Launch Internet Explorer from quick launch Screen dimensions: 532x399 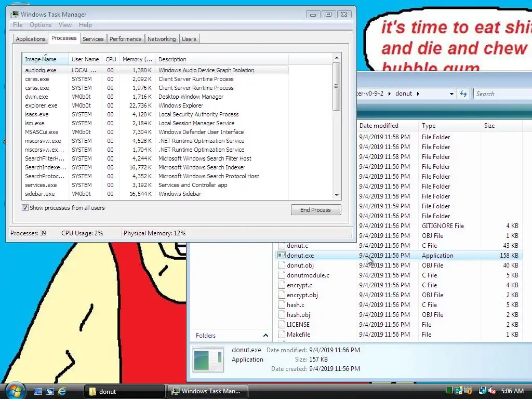tap(62, 391)
